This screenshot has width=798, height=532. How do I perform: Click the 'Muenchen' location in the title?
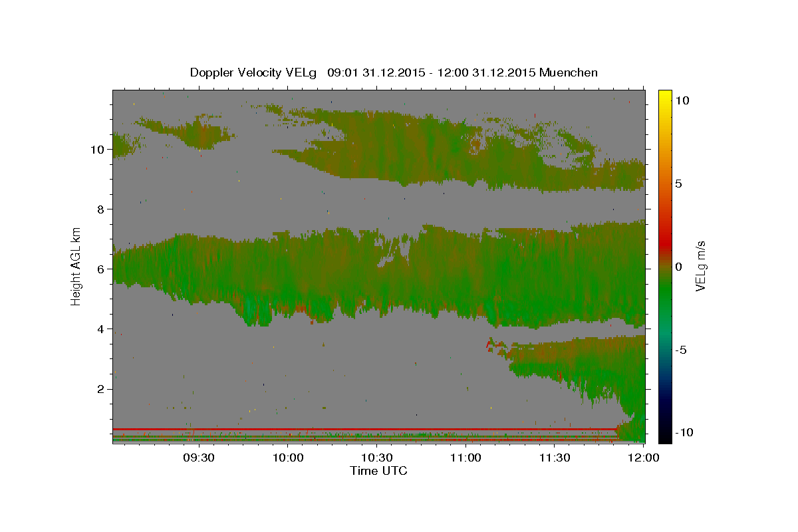[x=569, y=72]
